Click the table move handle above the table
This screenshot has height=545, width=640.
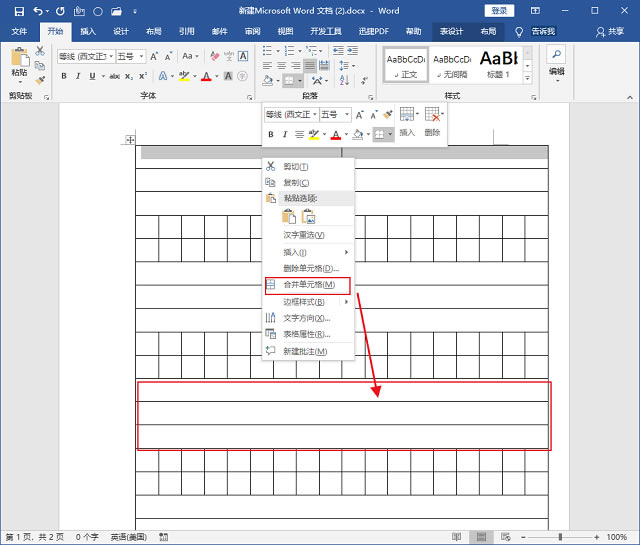[130, 140]
